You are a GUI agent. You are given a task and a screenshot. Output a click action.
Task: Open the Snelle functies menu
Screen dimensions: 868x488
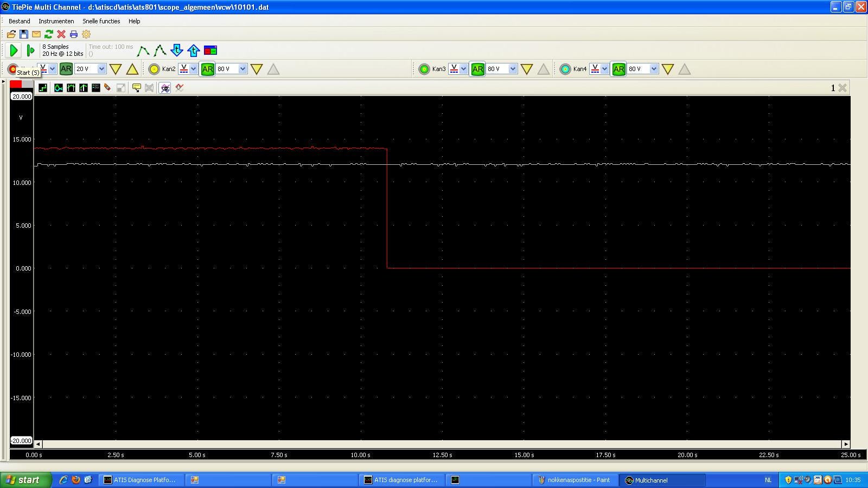point(101,21)
